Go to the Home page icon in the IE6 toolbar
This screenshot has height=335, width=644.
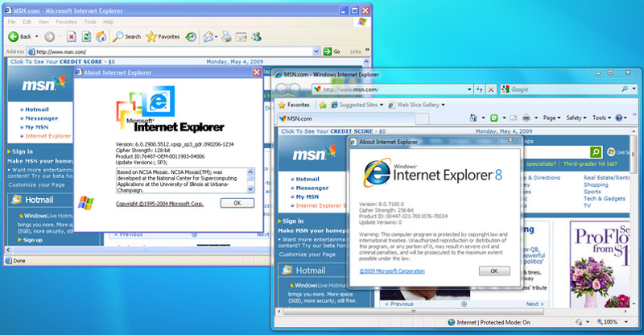(x=101, y=36)
